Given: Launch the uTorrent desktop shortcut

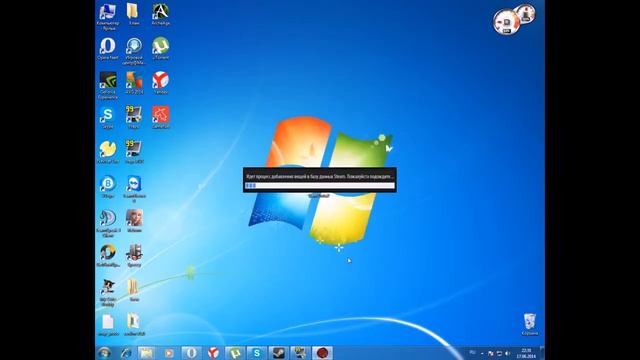Looking at the screenshot, I should coord(160,49).
